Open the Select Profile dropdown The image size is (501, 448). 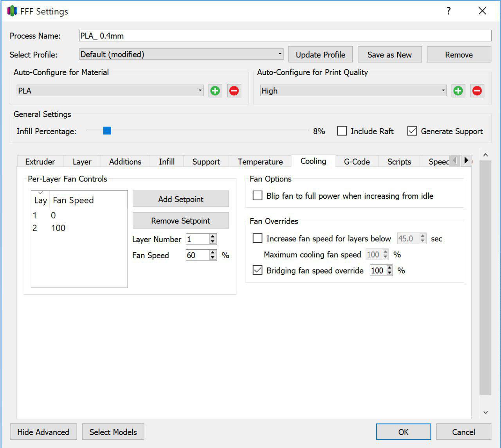181,54
